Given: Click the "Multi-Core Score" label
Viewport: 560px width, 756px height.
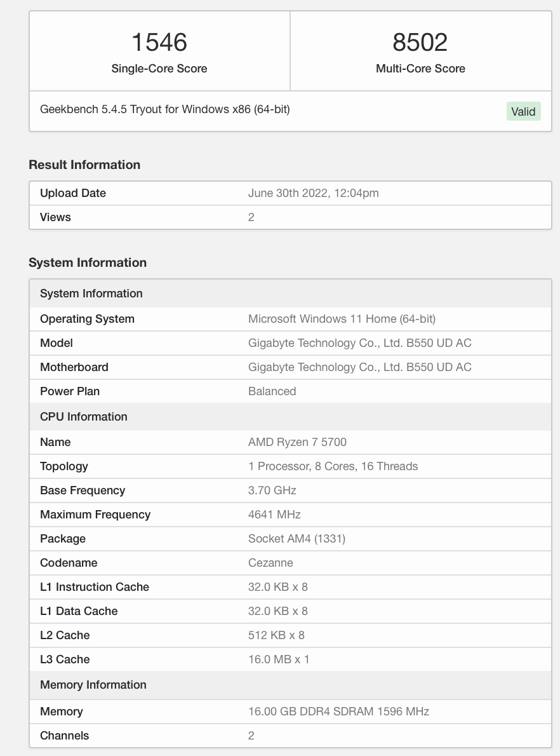Looking at the screenshot, I should click(x=420, y=69).
